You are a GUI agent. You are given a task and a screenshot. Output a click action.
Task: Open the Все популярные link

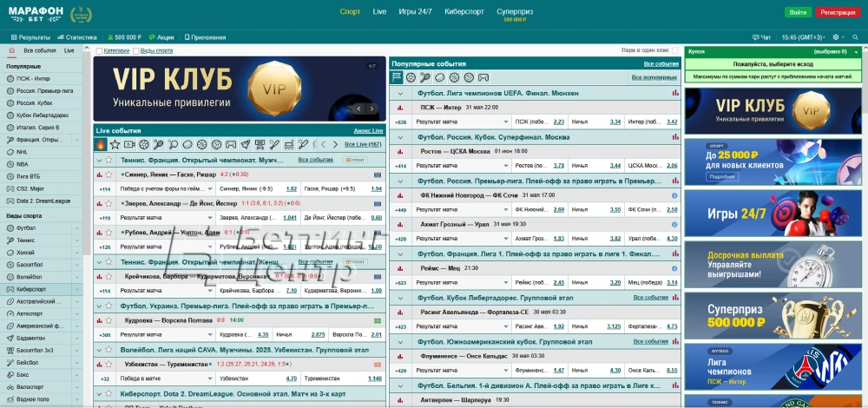point(654,77)
